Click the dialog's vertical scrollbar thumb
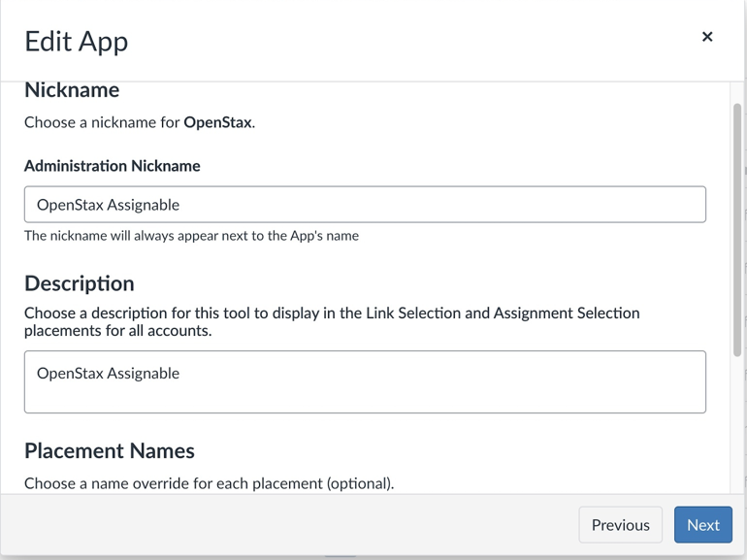 (737, 230)
